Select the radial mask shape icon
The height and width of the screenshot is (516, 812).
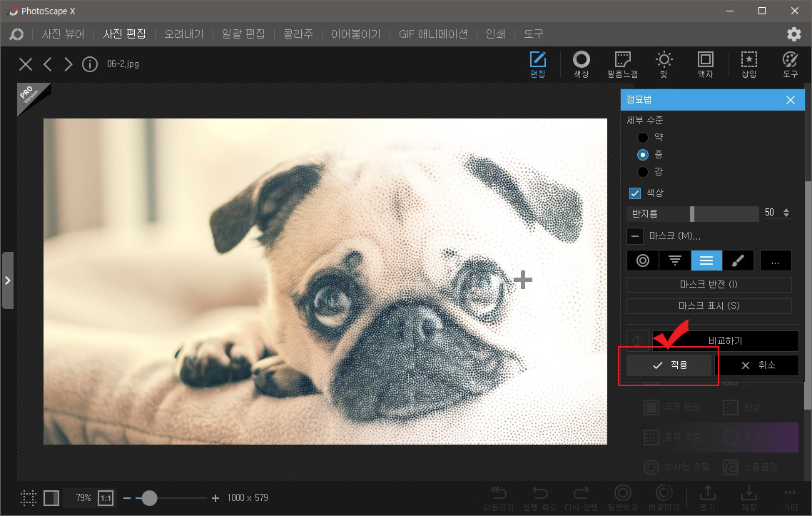coord(643,260)
